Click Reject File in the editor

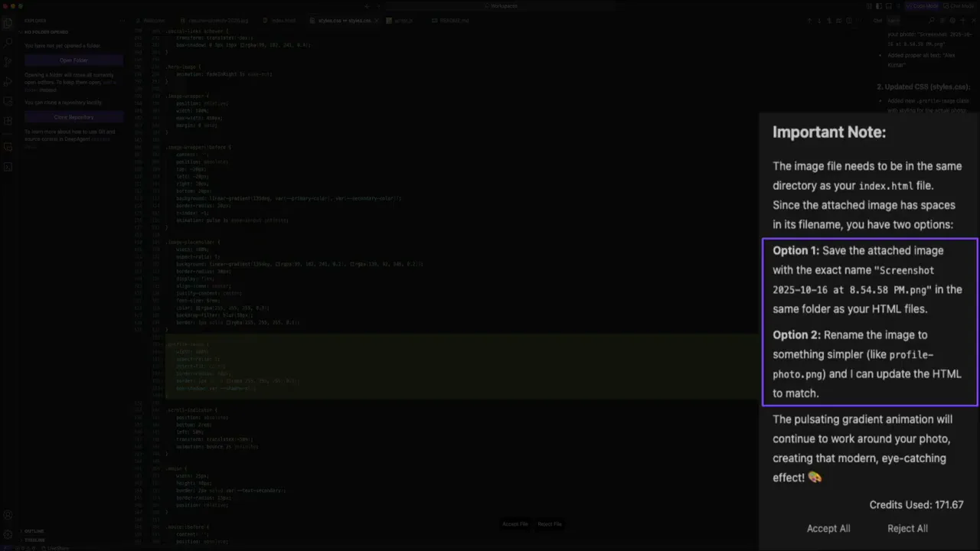click(x=550, y=524)
